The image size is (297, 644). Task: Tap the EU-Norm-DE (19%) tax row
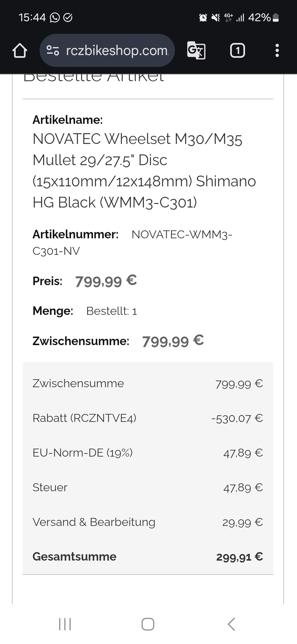(x=148, y=453)
